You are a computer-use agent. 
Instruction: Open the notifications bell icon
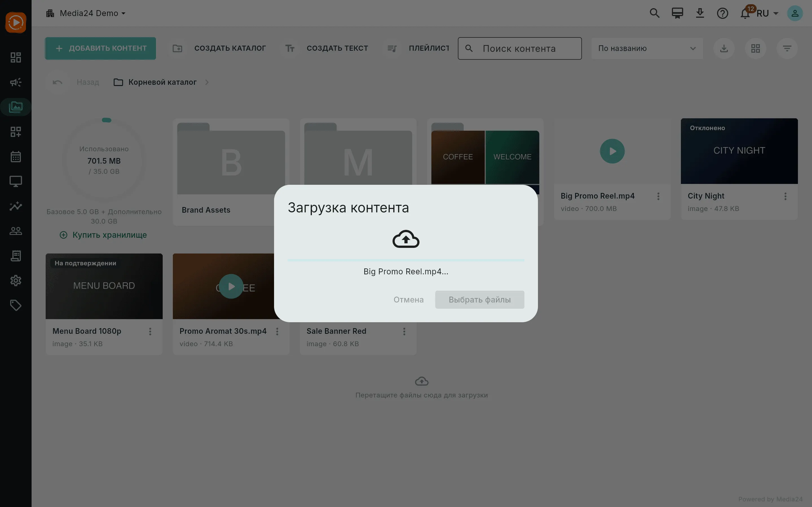point(745,14)
